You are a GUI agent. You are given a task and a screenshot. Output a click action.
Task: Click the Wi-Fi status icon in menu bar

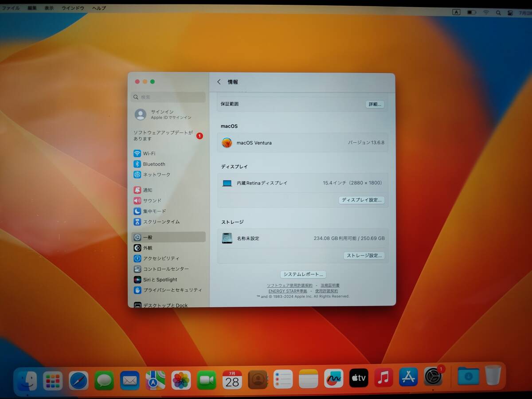(x=486, y=12)
